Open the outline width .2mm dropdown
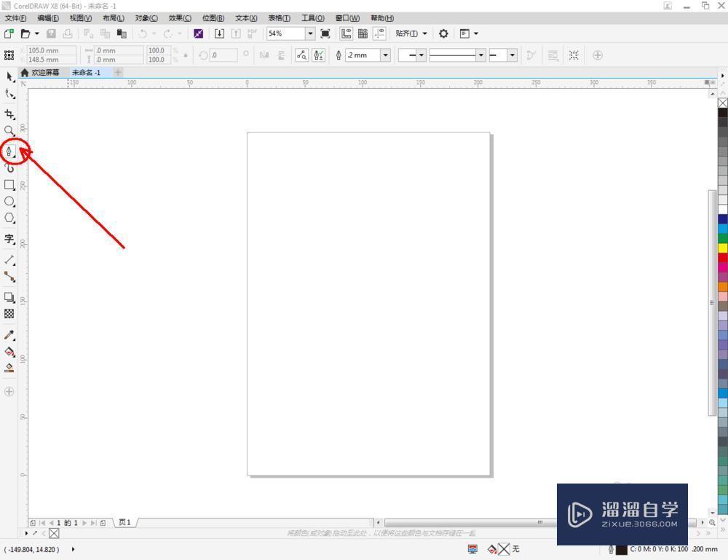 pyautogui.click(x=385, y=55)
